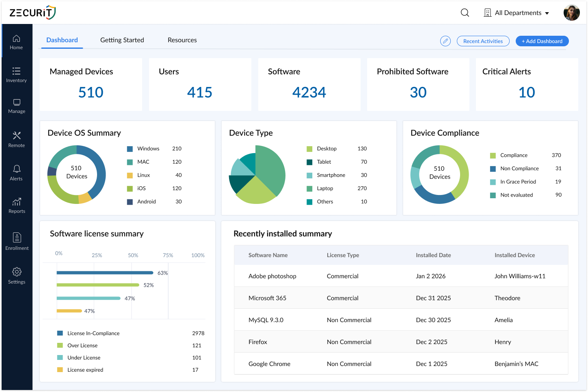Click the Search magnifier icon

465,13
